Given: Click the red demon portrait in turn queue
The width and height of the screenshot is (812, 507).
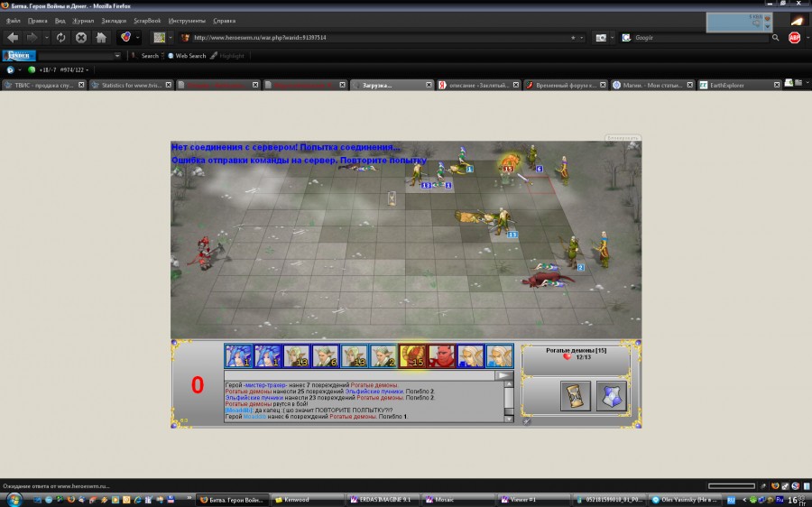Looking at the screenshot, I should 441,356.
